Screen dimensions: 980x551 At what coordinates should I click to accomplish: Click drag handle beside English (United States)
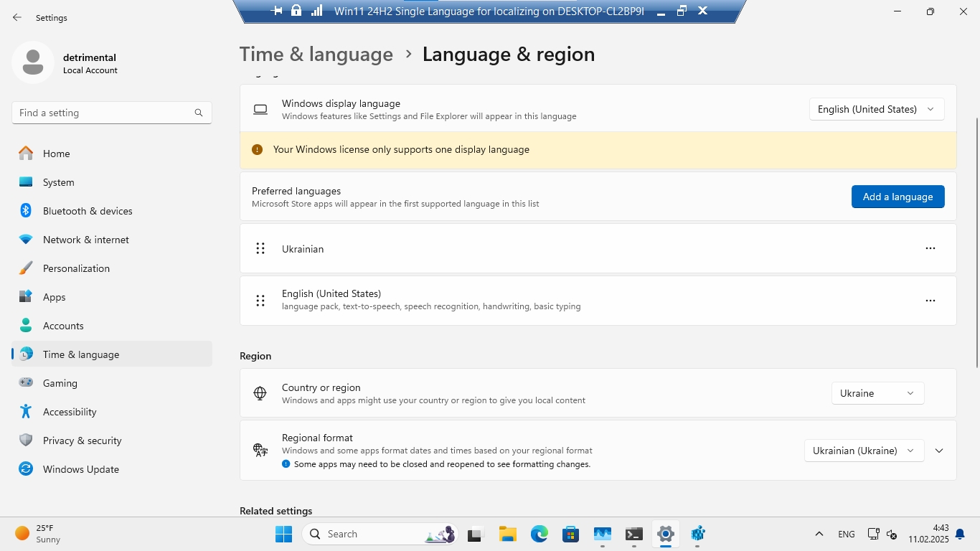pos(260,301)
